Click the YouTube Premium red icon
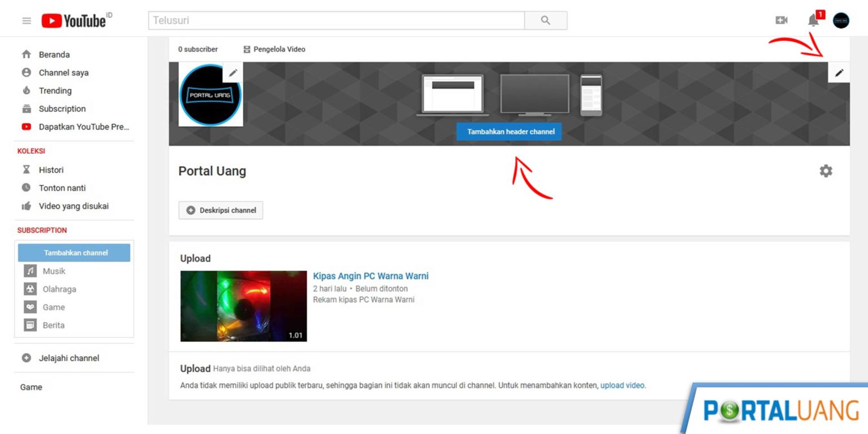The width and height of the screenshot is (868, 434). (x=26, y=127)
